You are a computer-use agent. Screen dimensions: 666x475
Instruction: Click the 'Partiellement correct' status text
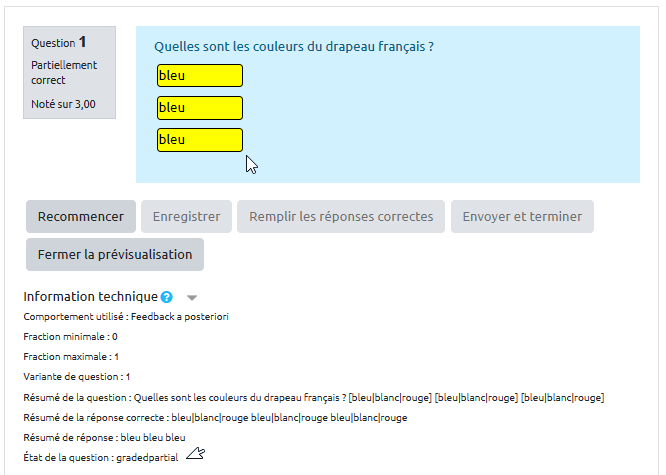tap(64, 72)
